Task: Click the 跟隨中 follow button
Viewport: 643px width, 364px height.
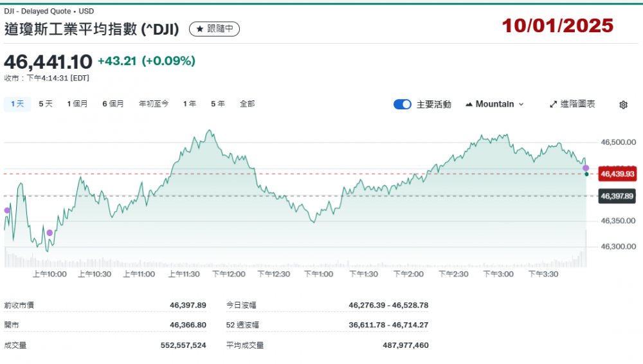Action: [214, 29]
